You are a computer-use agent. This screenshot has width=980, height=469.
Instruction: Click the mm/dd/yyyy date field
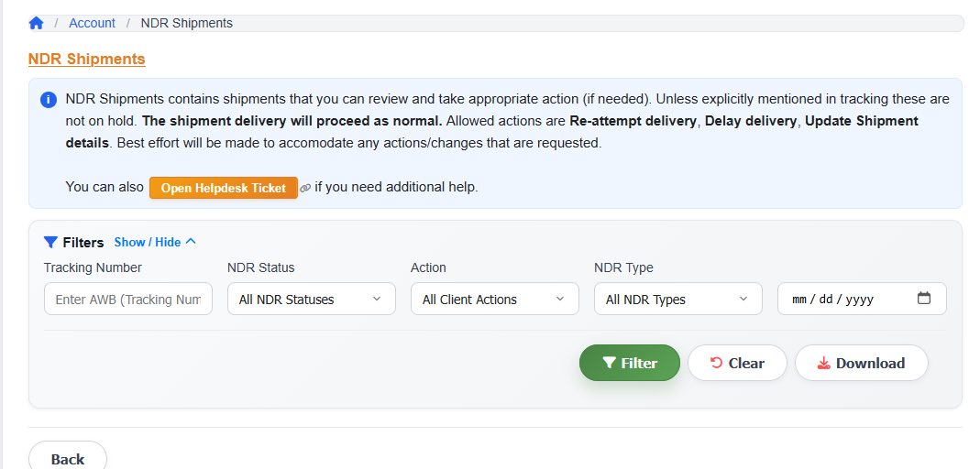tap(862, 300)
